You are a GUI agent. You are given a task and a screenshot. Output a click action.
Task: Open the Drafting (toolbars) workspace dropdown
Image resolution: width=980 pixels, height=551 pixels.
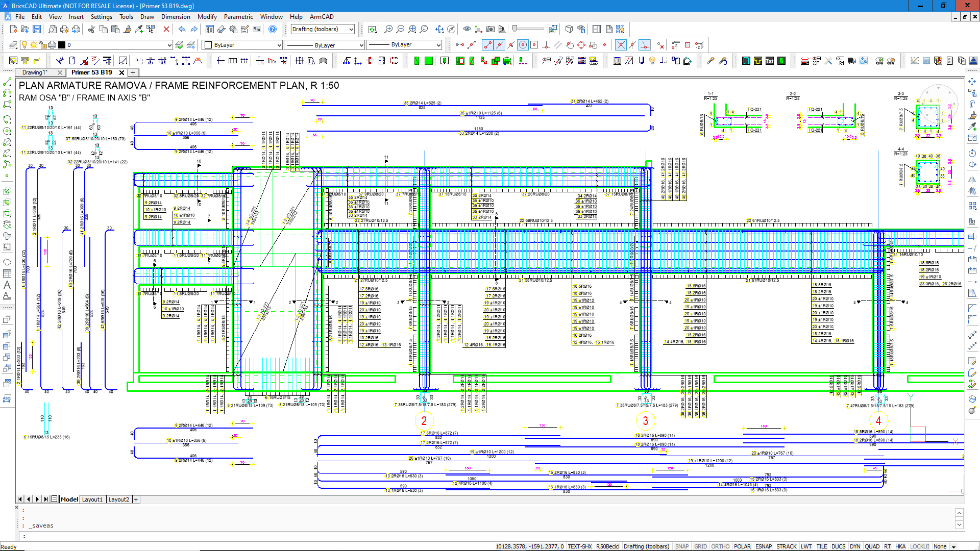click(x=323, y=30)
